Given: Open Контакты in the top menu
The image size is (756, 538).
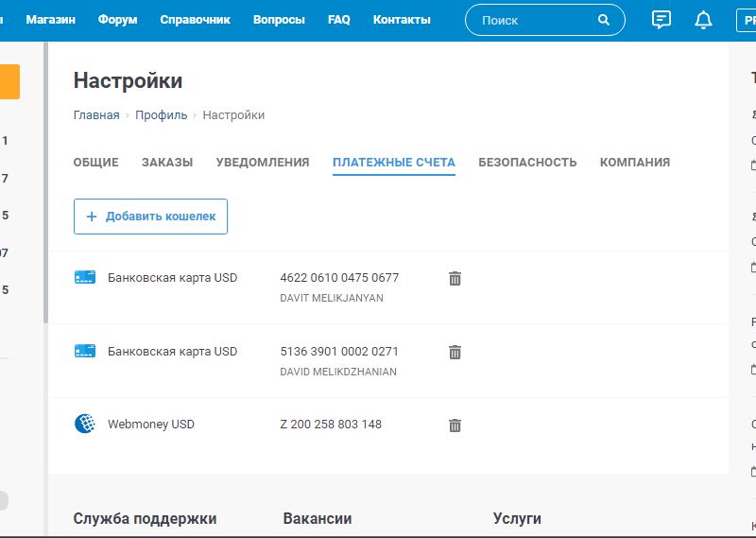Looking at the screenshot, I should (x=402, y=20).
